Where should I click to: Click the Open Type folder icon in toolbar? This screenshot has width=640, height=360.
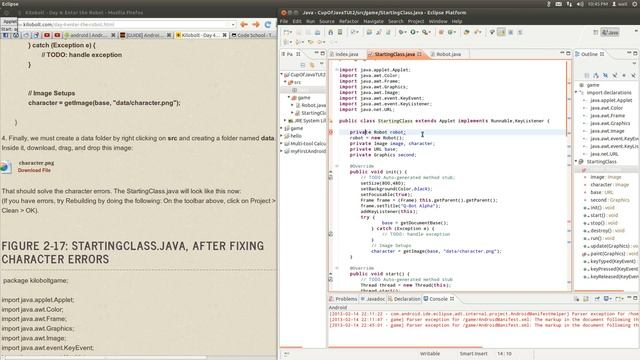466,32
